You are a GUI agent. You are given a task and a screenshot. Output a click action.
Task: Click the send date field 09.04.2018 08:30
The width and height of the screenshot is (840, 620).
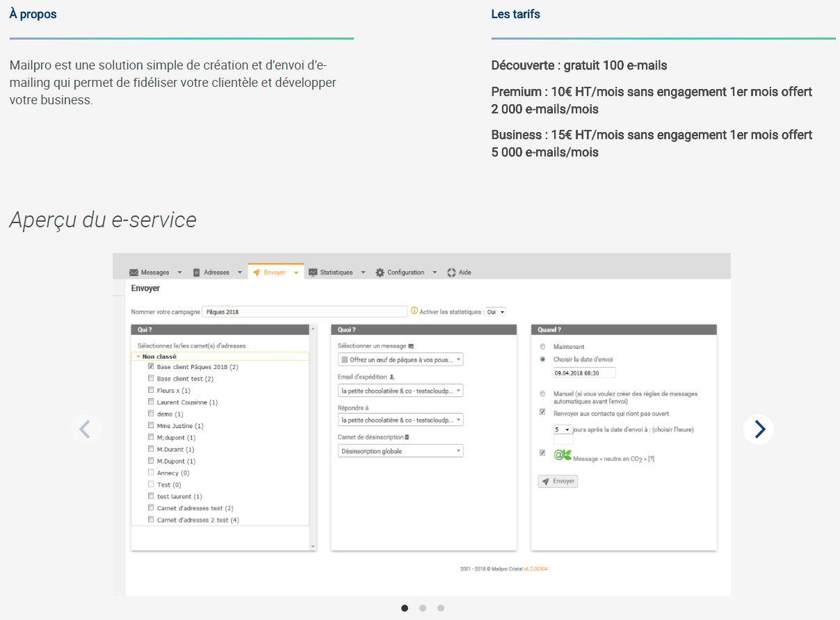tap(584, 373)
